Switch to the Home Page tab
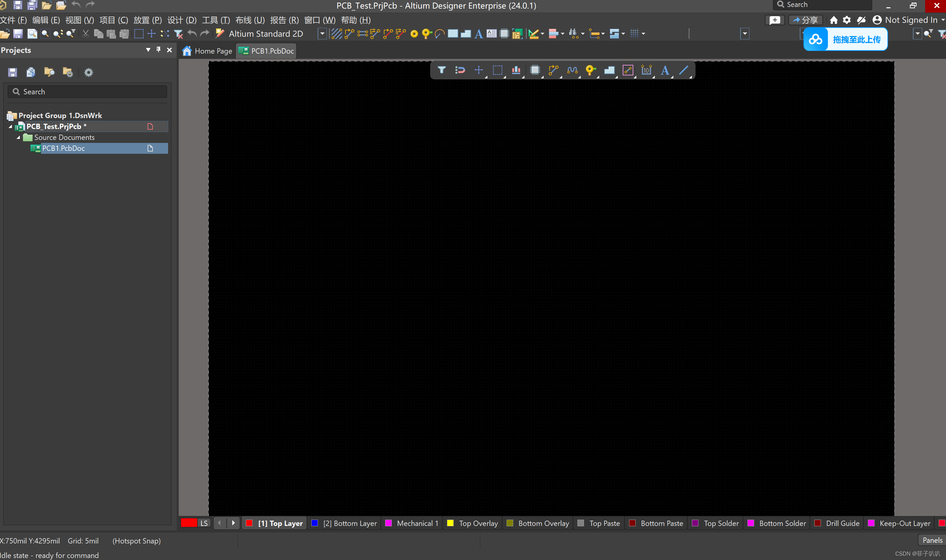The width and height of the screenshot is (946, 560). coord(207,51)
